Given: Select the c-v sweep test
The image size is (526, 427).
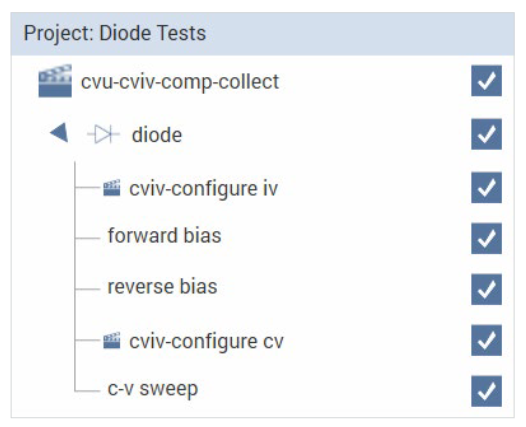Looking at the screenshot, I should pos(153,389).
